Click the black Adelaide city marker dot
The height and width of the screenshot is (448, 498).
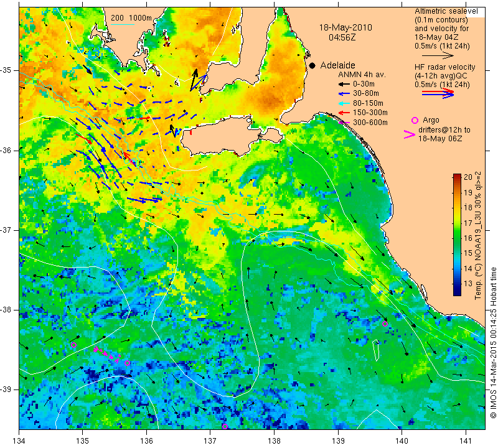312,65
